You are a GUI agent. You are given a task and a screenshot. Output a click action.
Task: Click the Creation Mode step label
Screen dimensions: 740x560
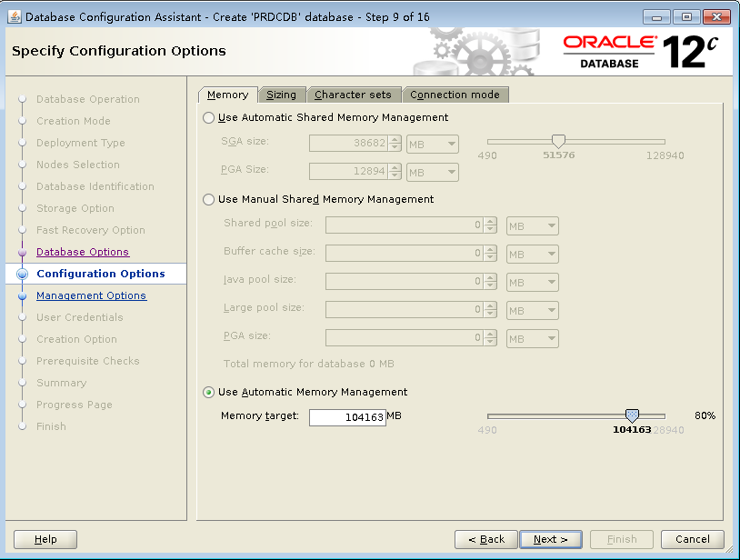pyautogui.click(x=73, y=121)
